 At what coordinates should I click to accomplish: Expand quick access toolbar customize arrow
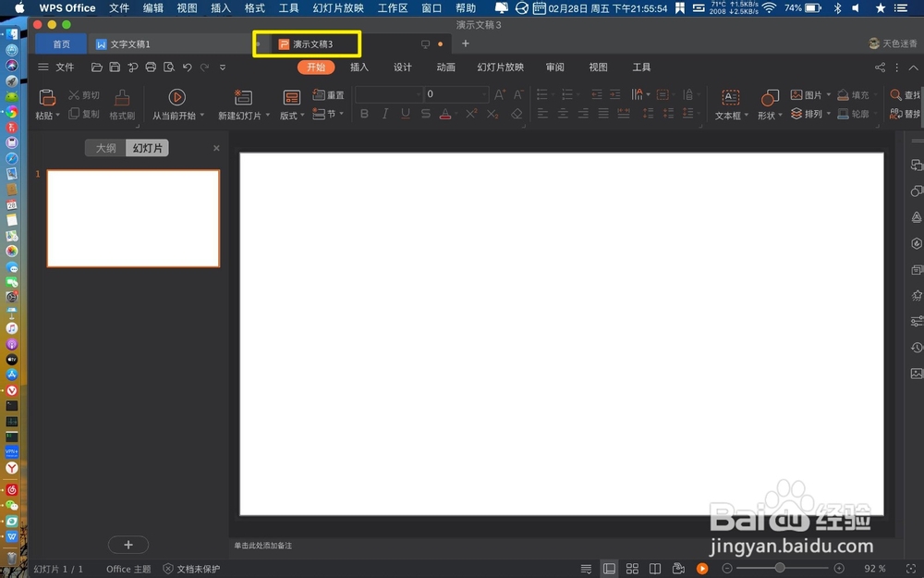pos(223,68)
